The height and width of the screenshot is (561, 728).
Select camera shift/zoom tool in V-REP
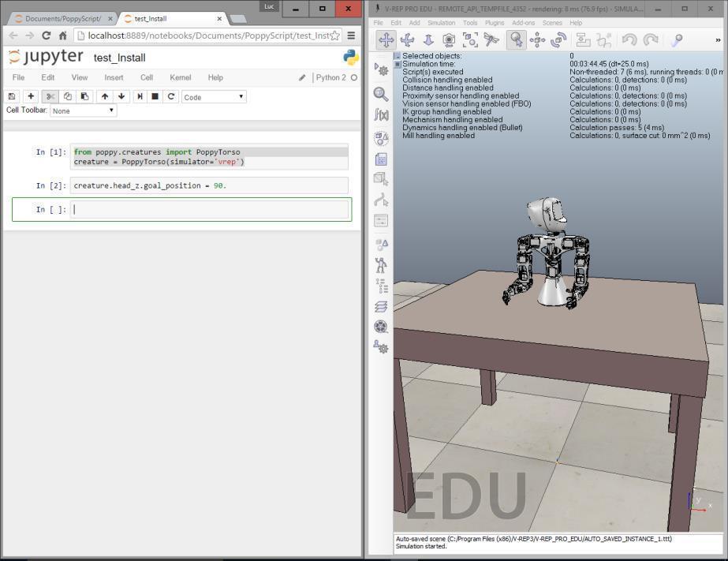[428, 40]
